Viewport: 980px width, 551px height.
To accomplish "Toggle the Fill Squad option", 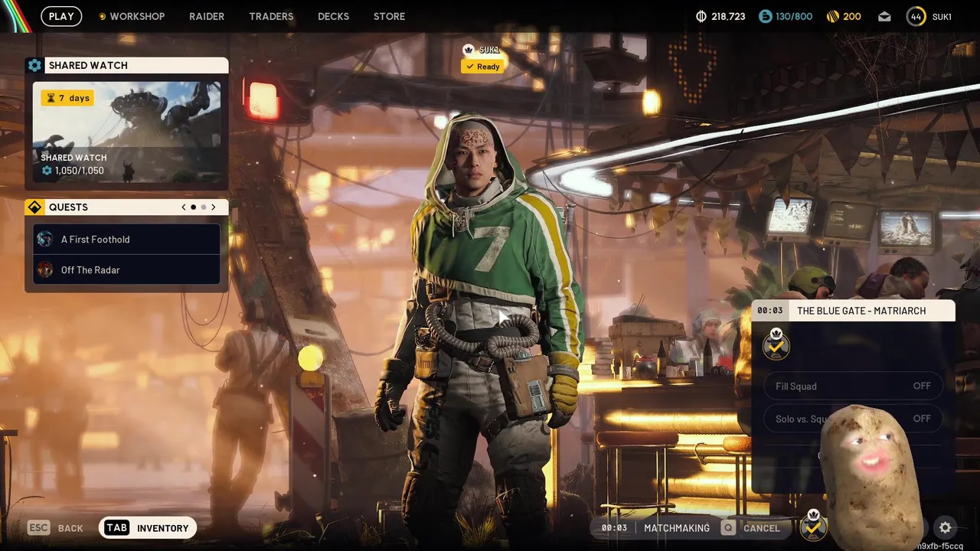I will (x=853, y=386).
